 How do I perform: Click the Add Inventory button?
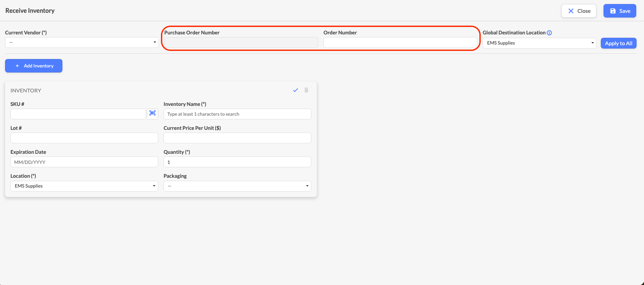click(34, 66)
